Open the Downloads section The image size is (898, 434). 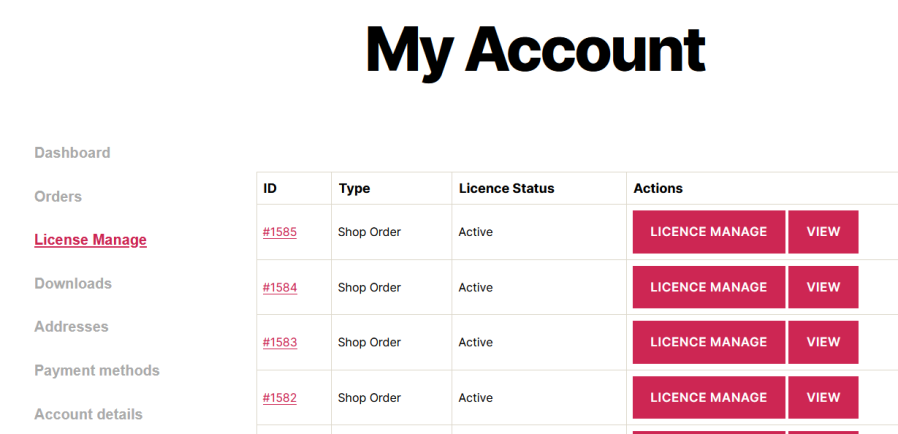tap(73, 284)
